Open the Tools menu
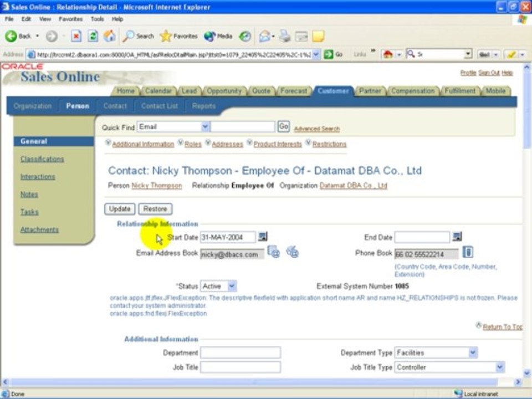532x399 pixels. point(97,19)
